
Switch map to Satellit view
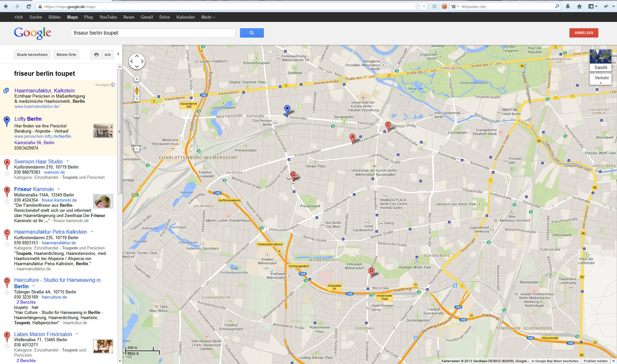601,60
